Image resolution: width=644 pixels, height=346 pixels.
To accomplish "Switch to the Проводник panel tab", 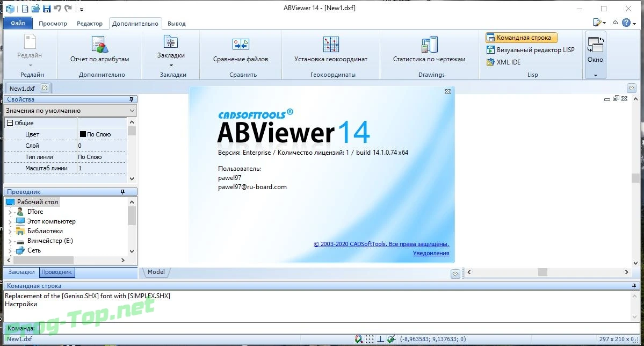I will tap(57, 272).
